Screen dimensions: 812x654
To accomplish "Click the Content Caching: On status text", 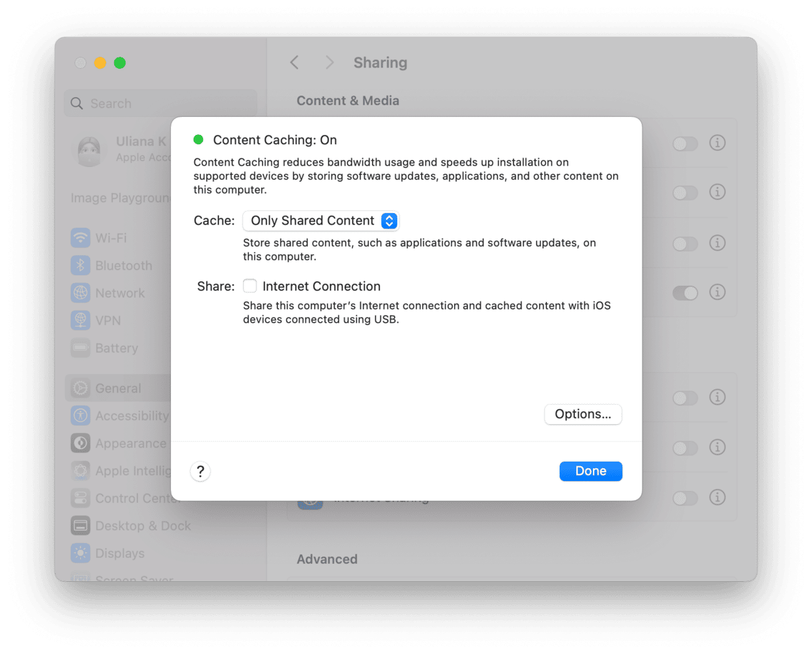I will click(x=275, y=140).
